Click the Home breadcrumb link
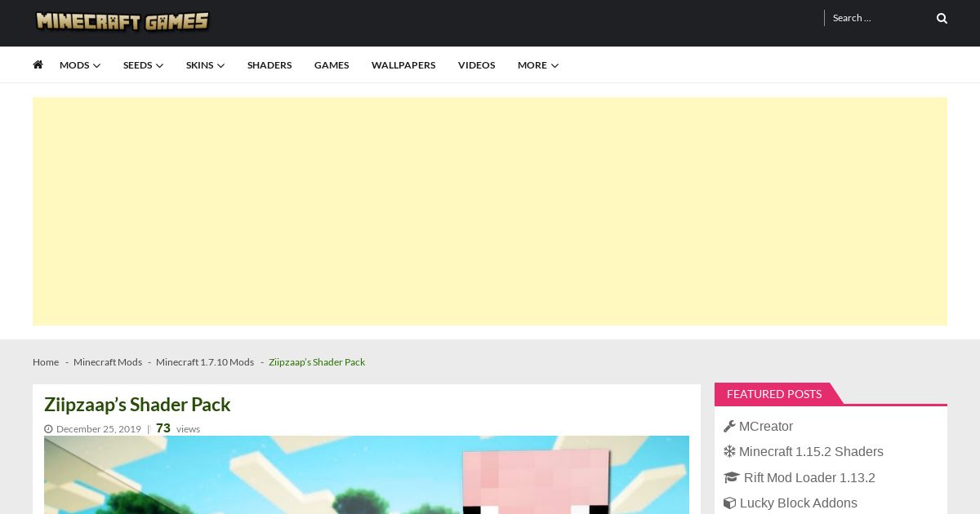980x514 pixels. coord(46,362)
